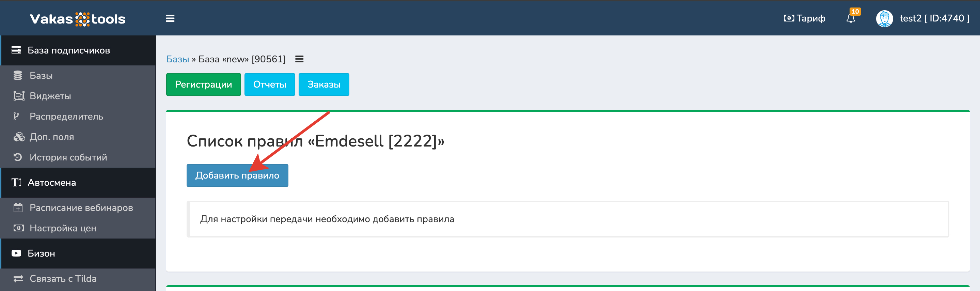Click the Бизон video icon
Viewport: 980px width, 291px height.
point(16,253)
